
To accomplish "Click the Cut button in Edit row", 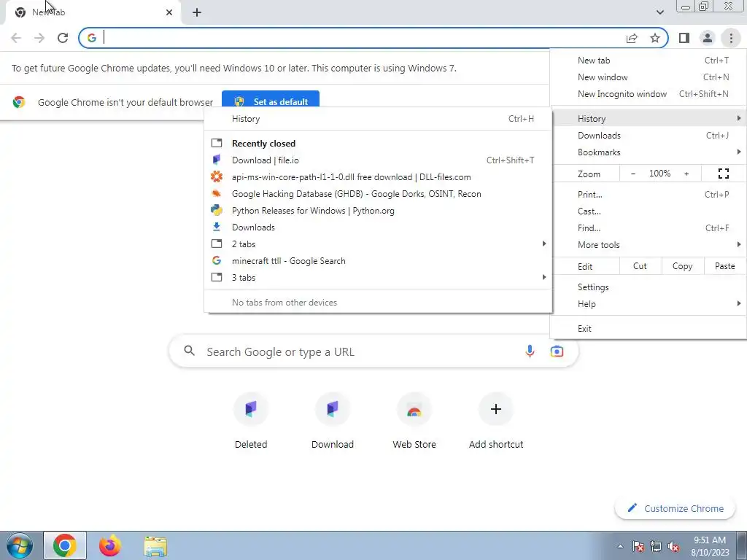I will pyautogui.click(x=640, y=266).
